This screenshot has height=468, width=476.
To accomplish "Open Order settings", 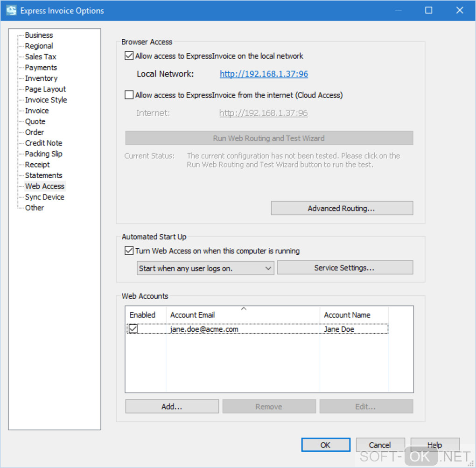I will (35, 132).
